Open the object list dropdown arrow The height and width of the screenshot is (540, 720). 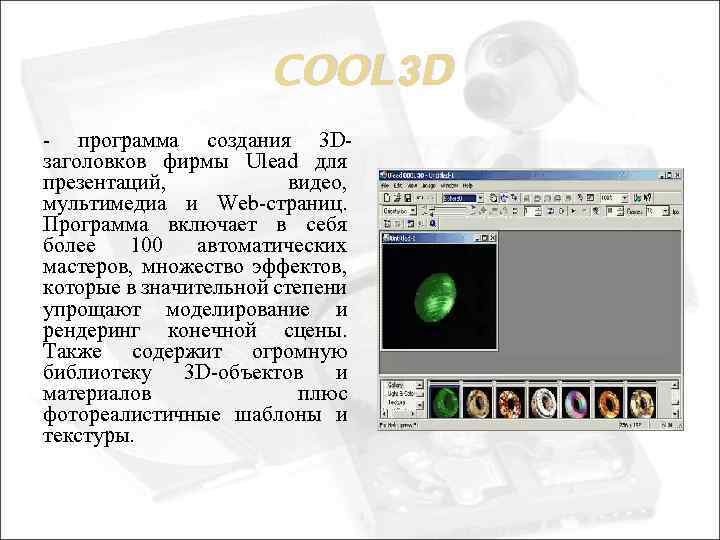480,198
